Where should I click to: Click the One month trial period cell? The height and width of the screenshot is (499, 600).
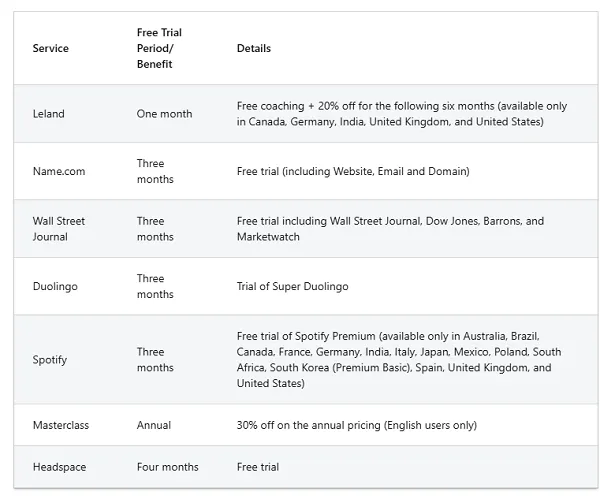coord(164,114)
